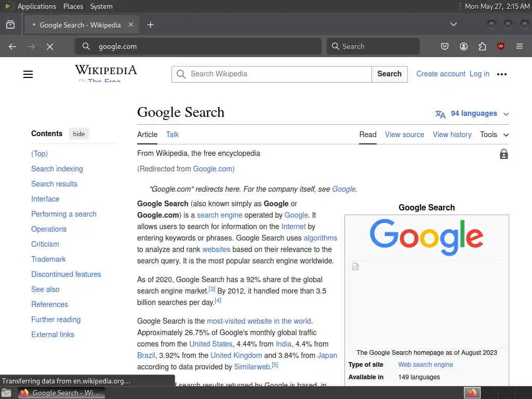
Task: Click the Firefox icon in bottom panel tray
Action: click(x=472, y=393)
